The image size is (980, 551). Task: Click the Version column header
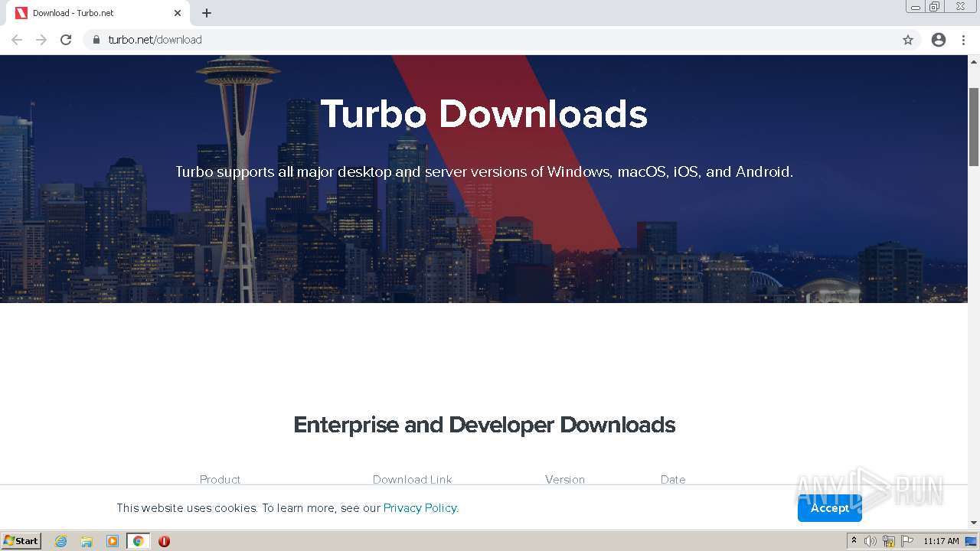coord(565,479)
